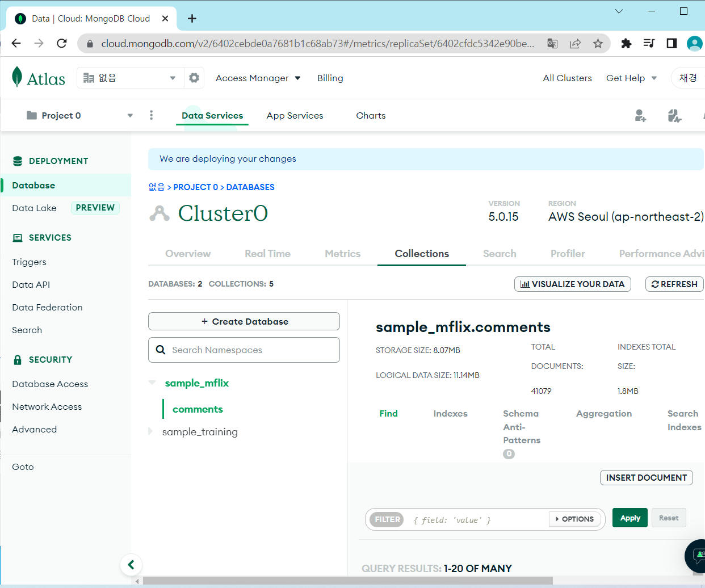
Task: Click the share page icon
Action: coord(575,44)
